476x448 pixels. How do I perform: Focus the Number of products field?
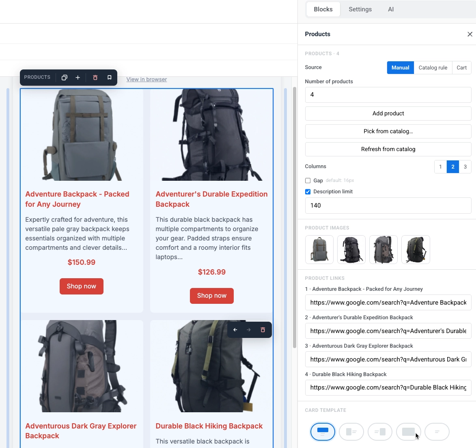point(388,95)
